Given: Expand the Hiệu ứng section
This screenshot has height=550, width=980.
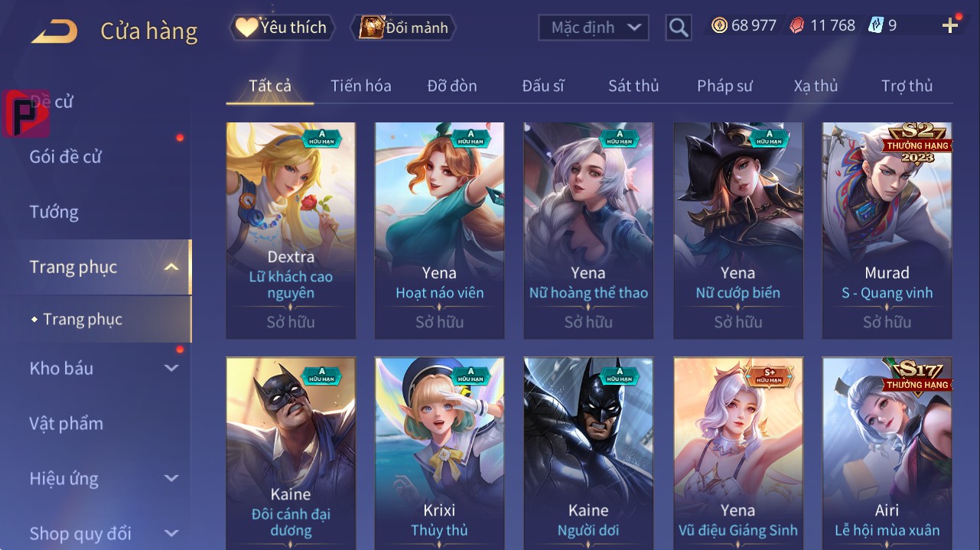Looking at the screenshot, I should (x=171, y=479).
